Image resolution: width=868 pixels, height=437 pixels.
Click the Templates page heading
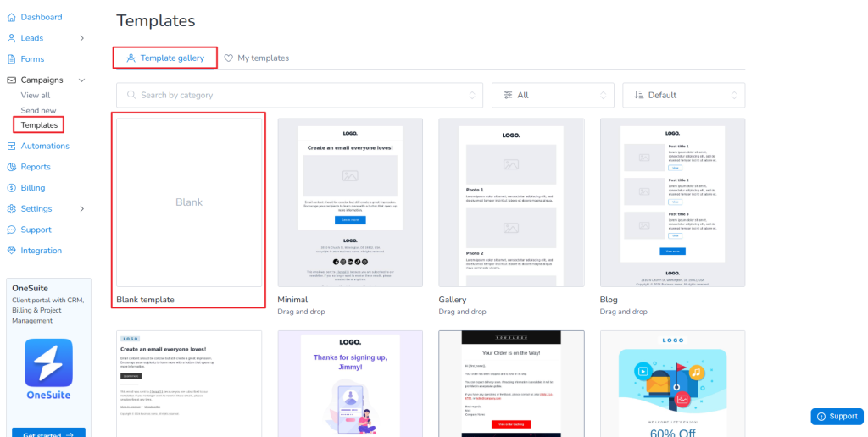(x=156, y=20)
